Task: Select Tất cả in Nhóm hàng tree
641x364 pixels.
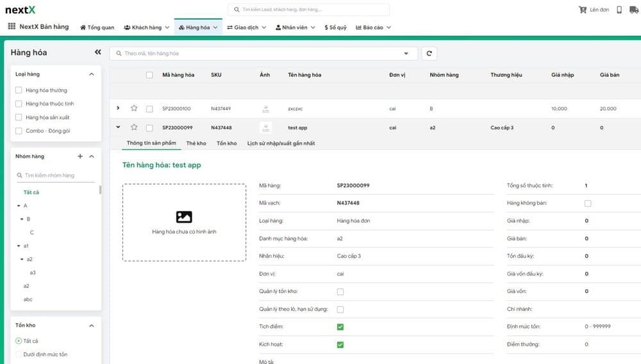Action: [31, 192]
